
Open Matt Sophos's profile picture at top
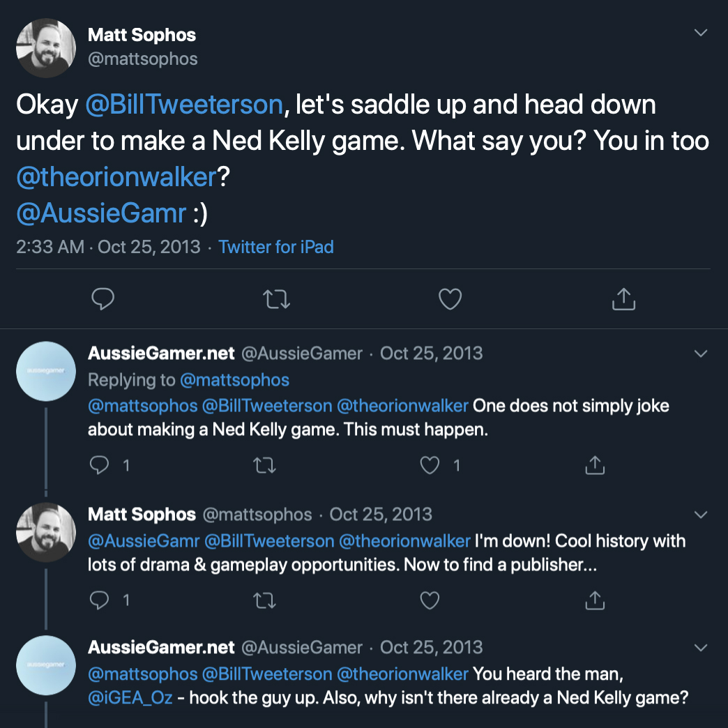pos(46,47)
